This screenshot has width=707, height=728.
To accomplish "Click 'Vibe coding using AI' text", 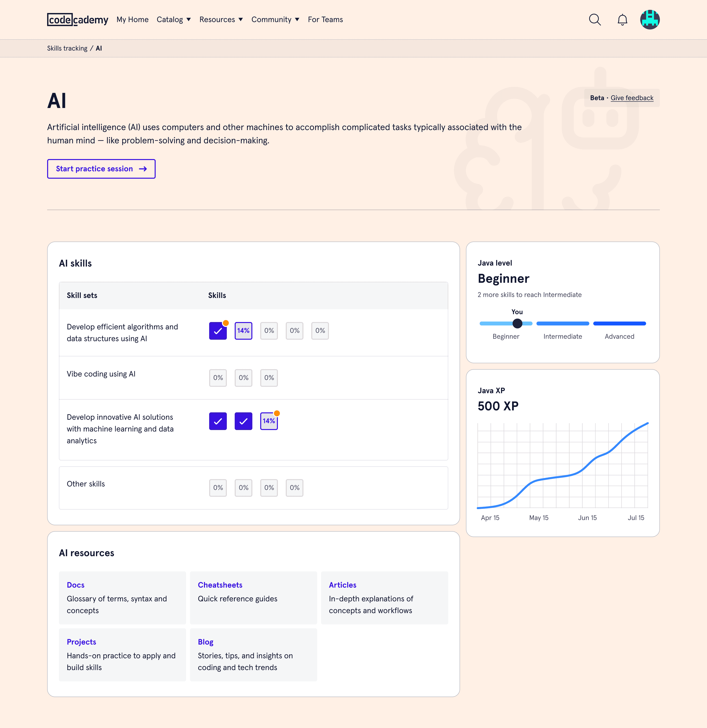I will click(101, 374).
